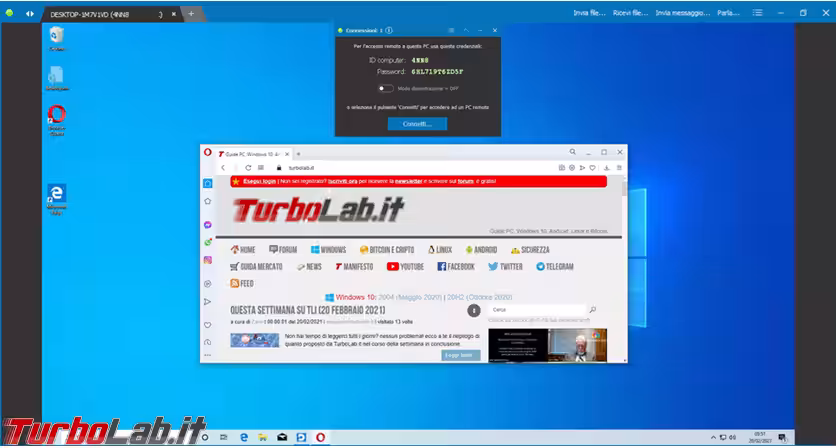Click the Esegui login link
This screenshot has width=838, height=448.
(x=259, y=181)
